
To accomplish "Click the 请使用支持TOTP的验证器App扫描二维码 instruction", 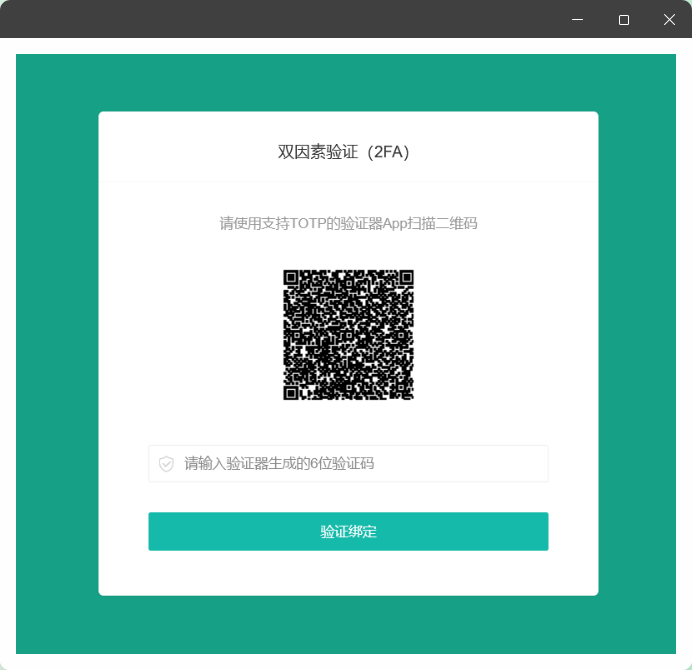I will pyautogui.click(x=348, y=223).
